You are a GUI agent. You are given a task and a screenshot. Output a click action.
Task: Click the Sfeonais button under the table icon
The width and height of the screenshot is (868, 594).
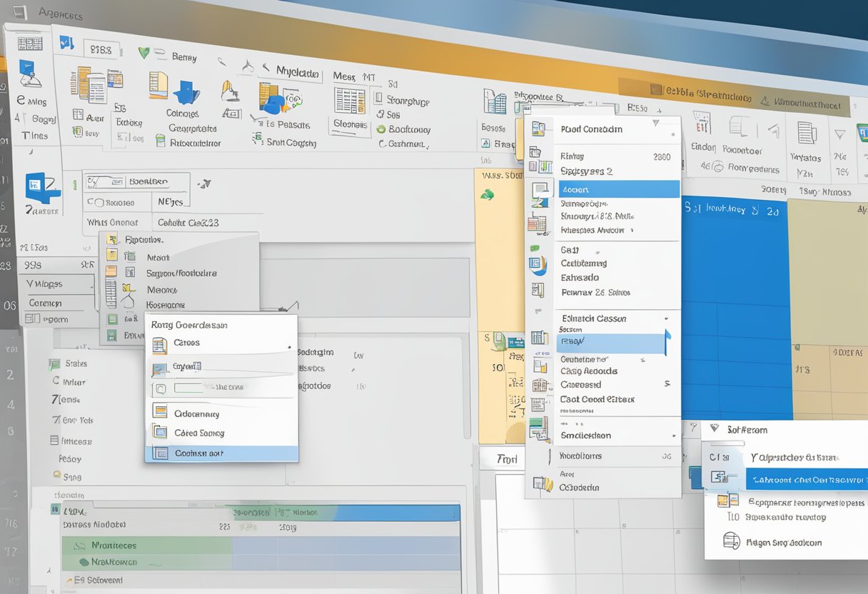350,124
